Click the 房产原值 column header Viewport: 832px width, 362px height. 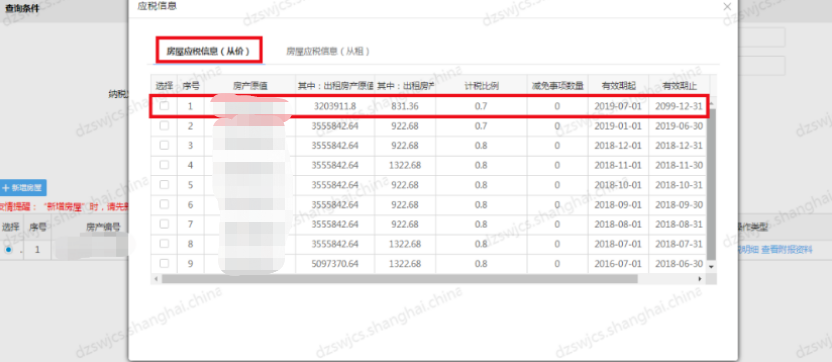pos(249,85)
